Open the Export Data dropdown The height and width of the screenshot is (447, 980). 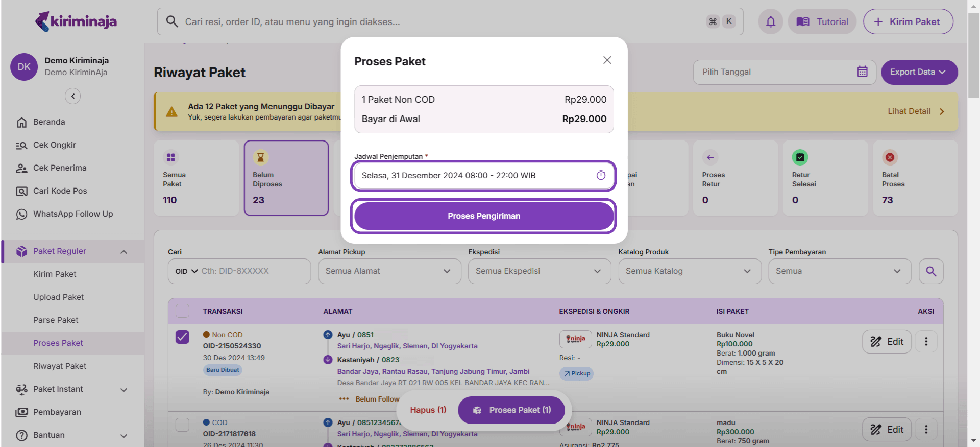(x=919, y=72)
